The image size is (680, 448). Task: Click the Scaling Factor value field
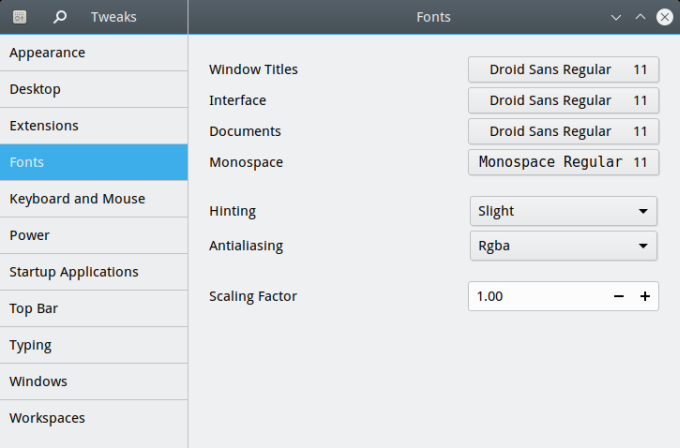[x=535, y=296]
